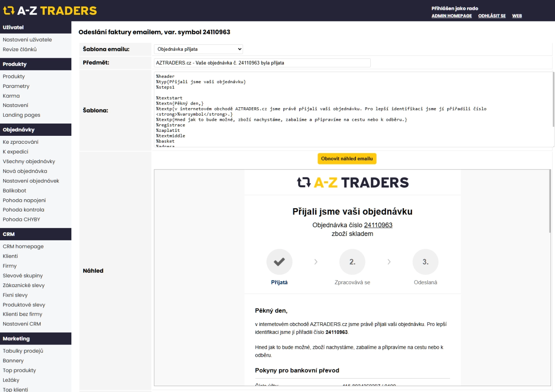Open Všechny objednávky in sidebar

[x=29, y=162]
